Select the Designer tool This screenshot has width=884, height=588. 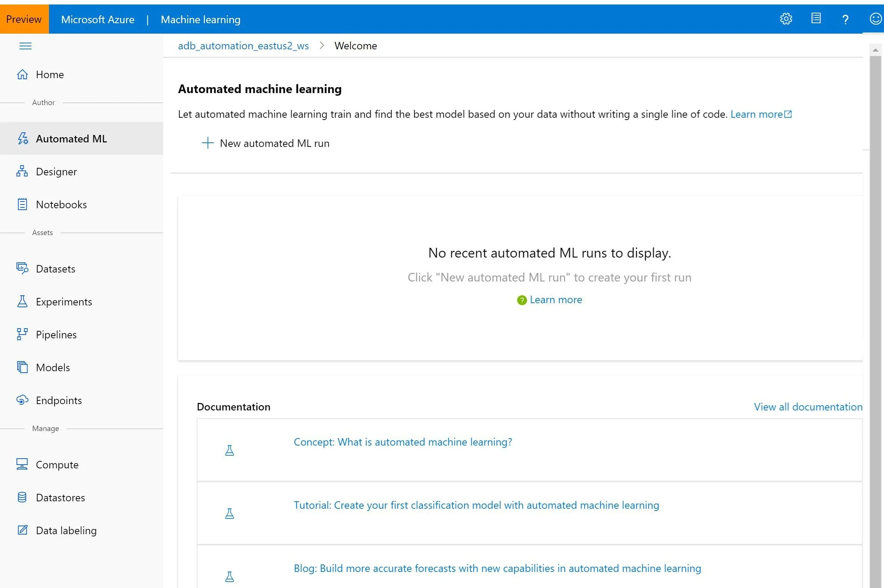pyautogui.click(x=56, y=171)
